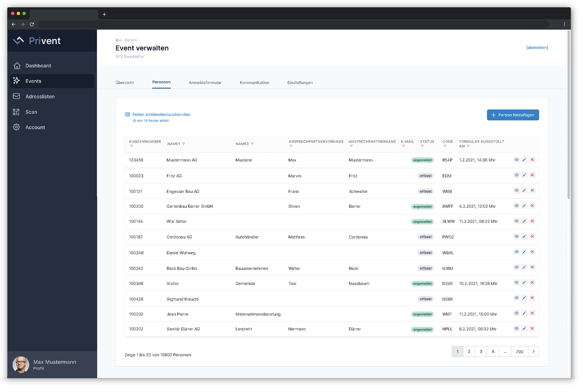This screenshot has width=583, height=392.
Task: Open Max Mustermann profile avatar
Action: click(x=21, y=365)
